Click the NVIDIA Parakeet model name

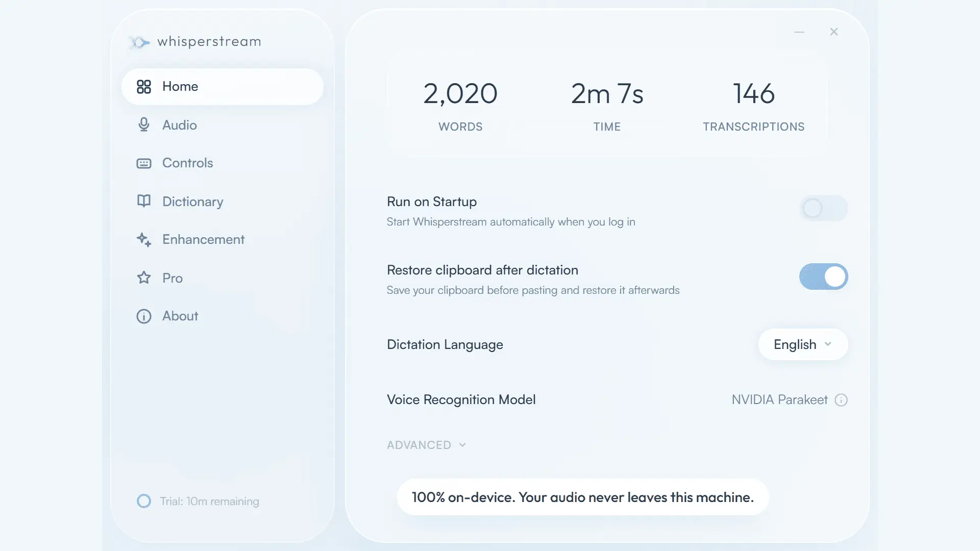point(779,400)
